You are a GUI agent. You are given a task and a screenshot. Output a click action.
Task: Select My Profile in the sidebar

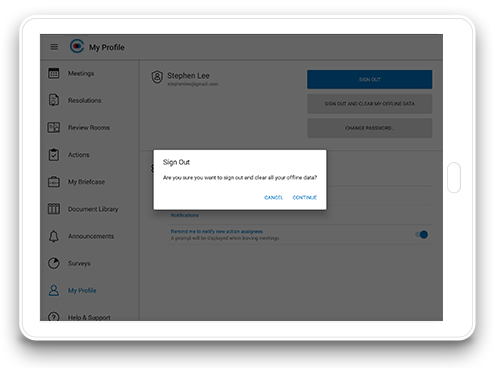(82, 291)
